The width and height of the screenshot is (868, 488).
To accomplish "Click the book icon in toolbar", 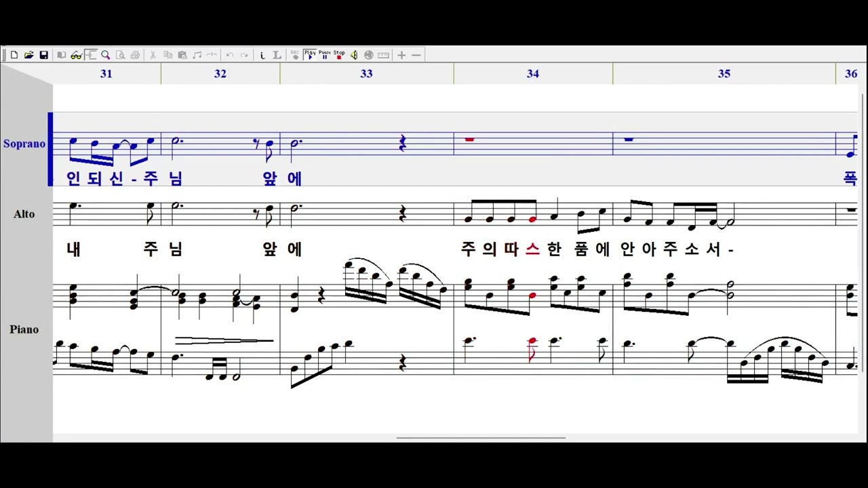I will 61,55.
